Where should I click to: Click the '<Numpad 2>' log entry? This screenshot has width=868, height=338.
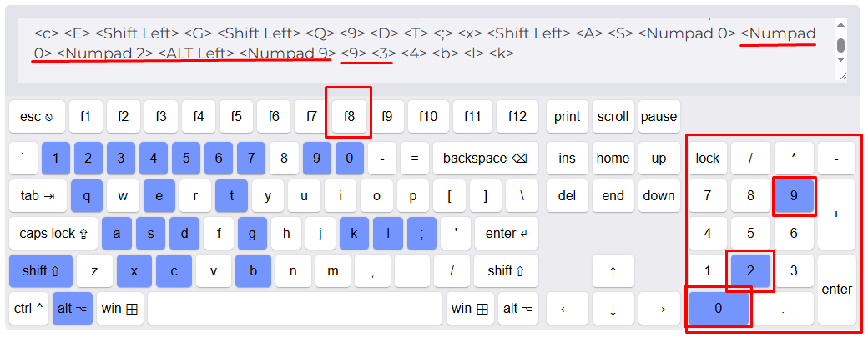(x=104, y=53)
